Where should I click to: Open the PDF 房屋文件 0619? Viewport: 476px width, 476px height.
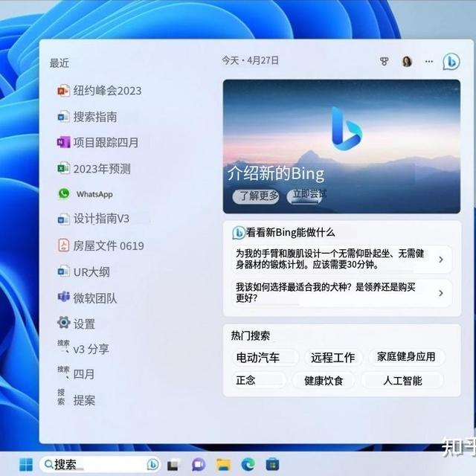tap(100, 245)
